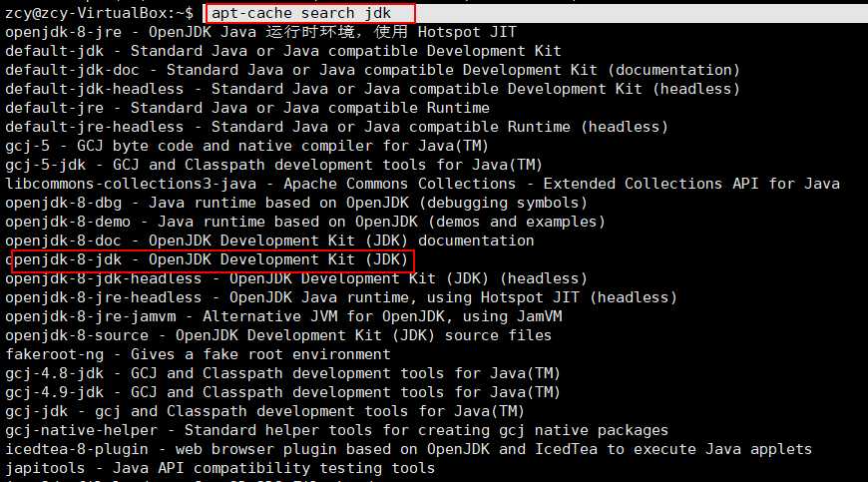Image resolution: width=868 pixels, height=482 pixels.
Task: Select the openjdk-8-jre Hotspot JIT line
Action: point(260,32)
